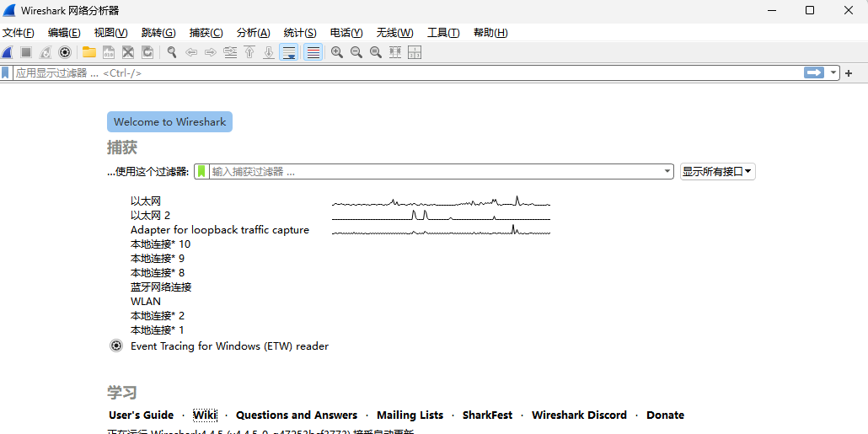The height and width of the screenshot is (434, 868).
Task: Open 分析(A) menu
Action: [253, 33]
